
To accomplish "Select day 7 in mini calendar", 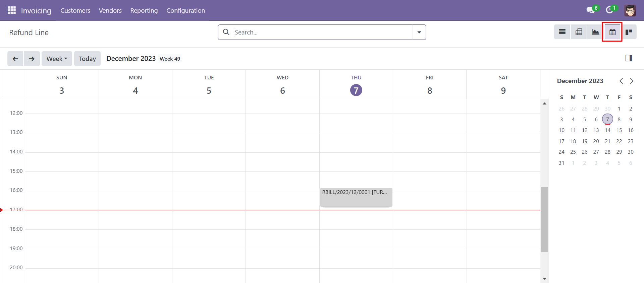I will pos(607,119).
